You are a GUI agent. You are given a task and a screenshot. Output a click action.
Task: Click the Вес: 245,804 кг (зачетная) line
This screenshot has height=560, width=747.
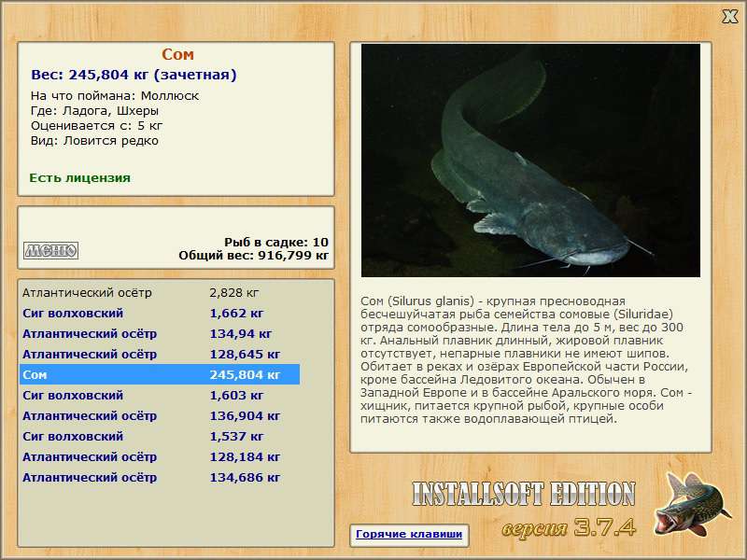pos(134,75)
